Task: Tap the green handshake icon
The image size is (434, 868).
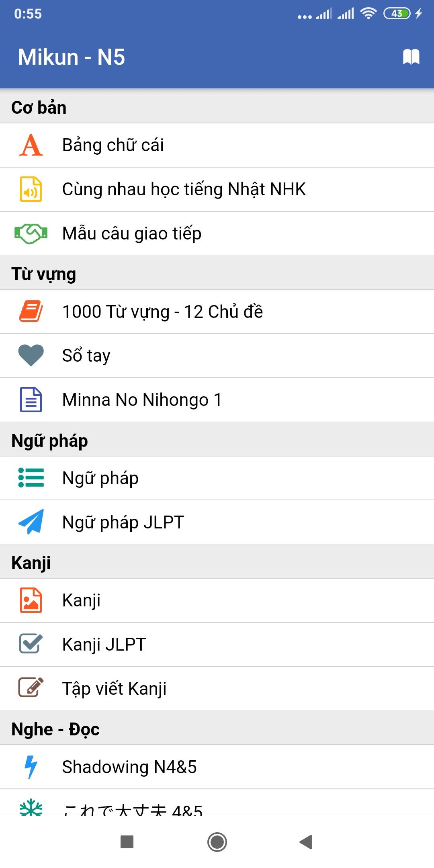Action: 31,233
